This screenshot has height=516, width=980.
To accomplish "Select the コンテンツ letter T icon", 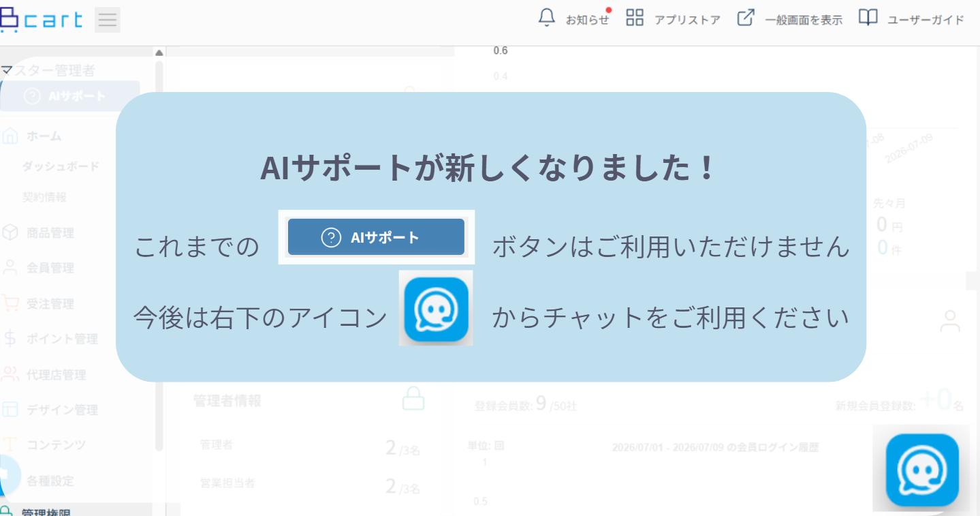I will point(10,445).
